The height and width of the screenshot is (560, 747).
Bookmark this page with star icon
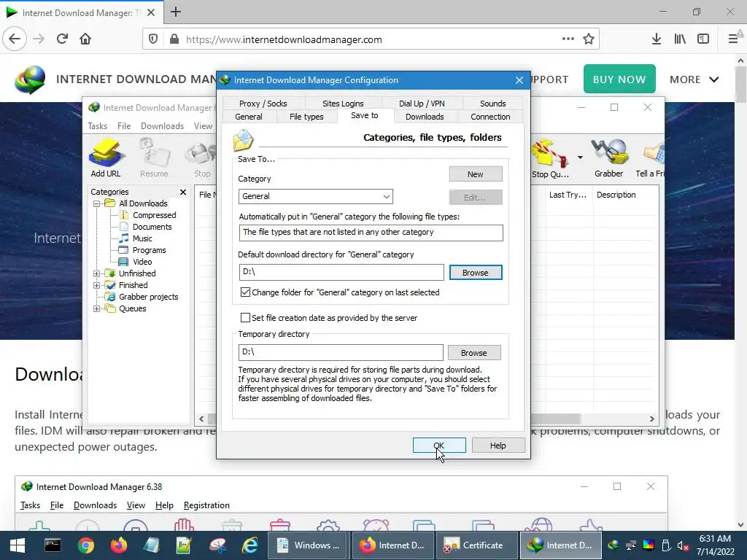pyautogui.click(x=589, y=39)
